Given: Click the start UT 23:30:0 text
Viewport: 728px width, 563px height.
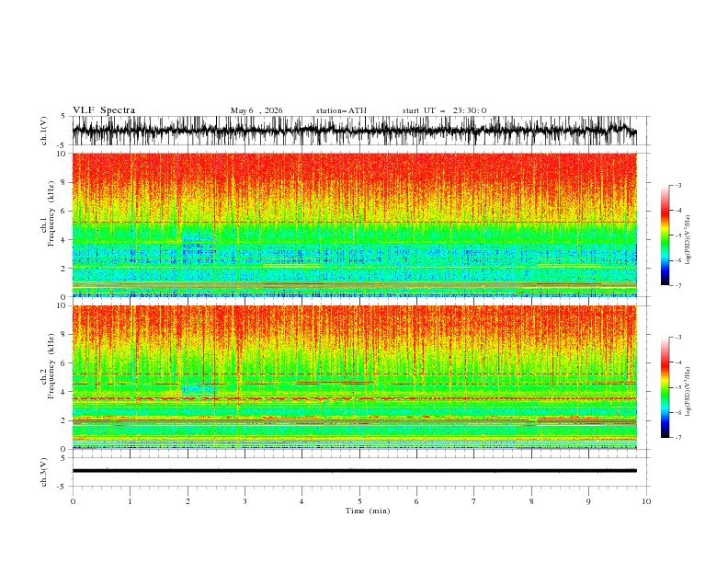Looking at the screenshot, I should coord(444,110).
